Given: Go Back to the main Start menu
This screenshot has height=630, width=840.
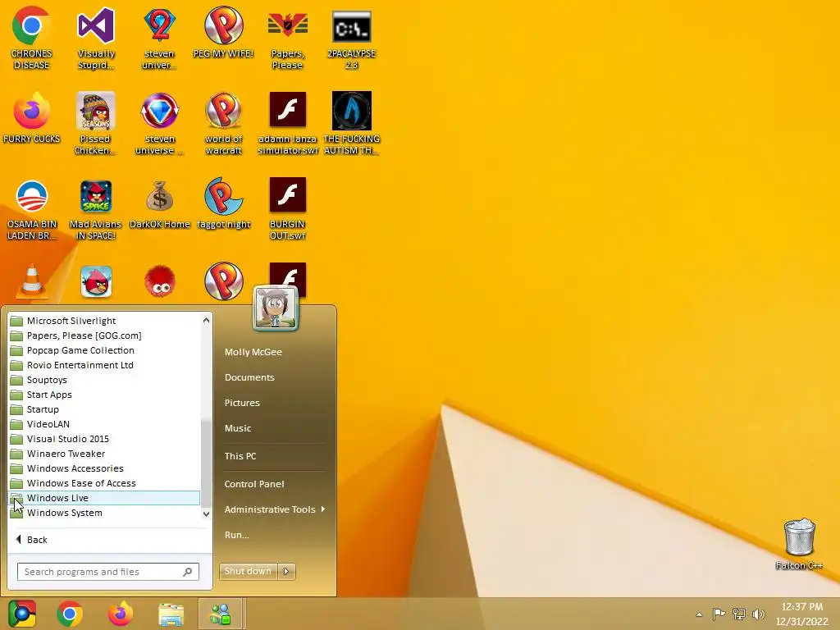Looking at the screenshot, I should (32, 540).
